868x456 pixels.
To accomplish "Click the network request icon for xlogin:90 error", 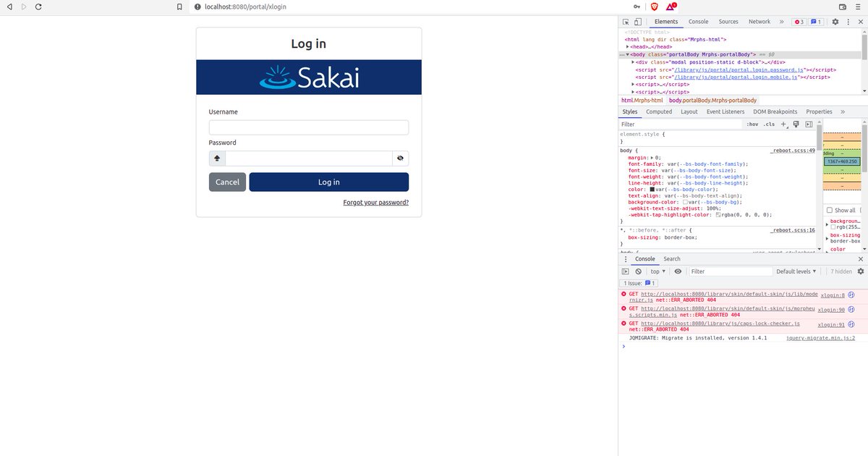I will 851,309.
